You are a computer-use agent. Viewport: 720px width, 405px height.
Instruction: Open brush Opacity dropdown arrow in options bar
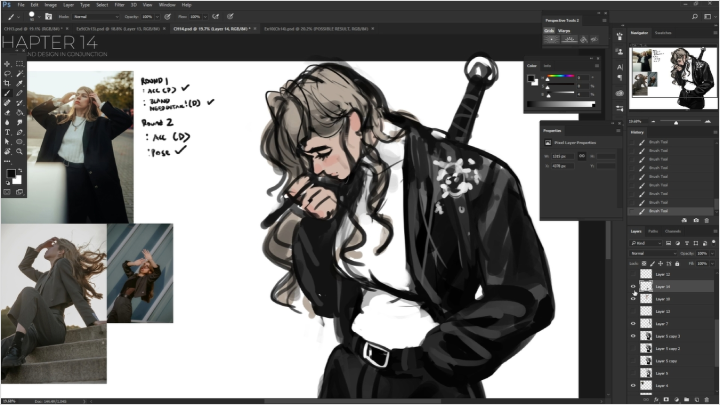point(157,17)
